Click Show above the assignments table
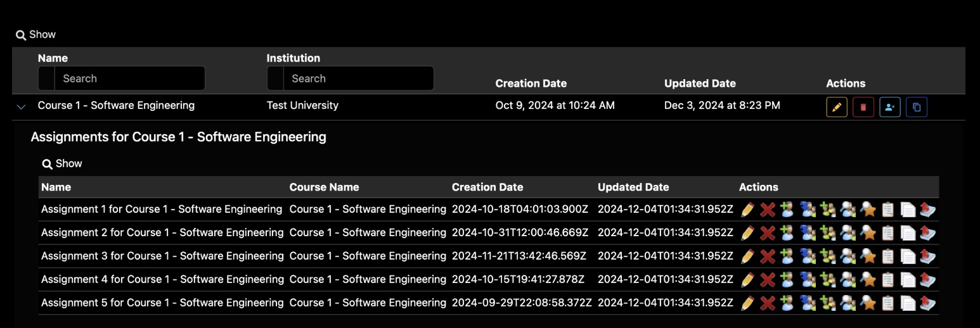Image resolution: width=980 pixels, height=328 pixels. point(62,164)
